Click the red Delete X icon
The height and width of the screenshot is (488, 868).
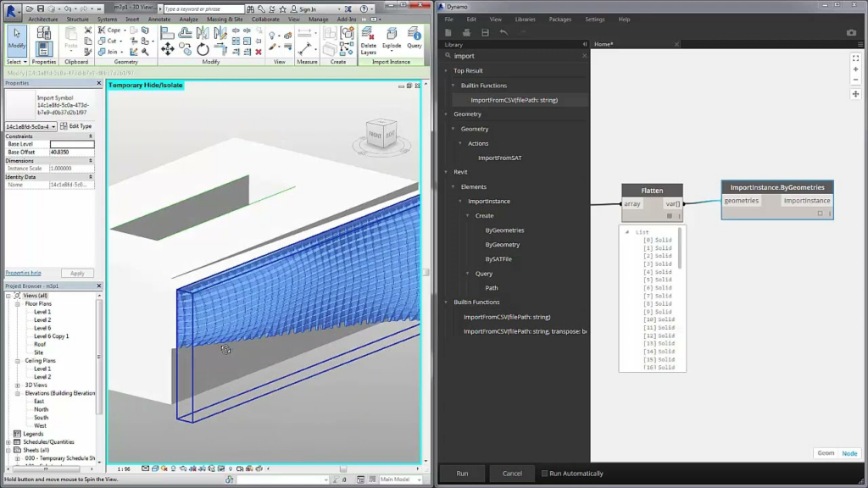[x=259, y=52]
